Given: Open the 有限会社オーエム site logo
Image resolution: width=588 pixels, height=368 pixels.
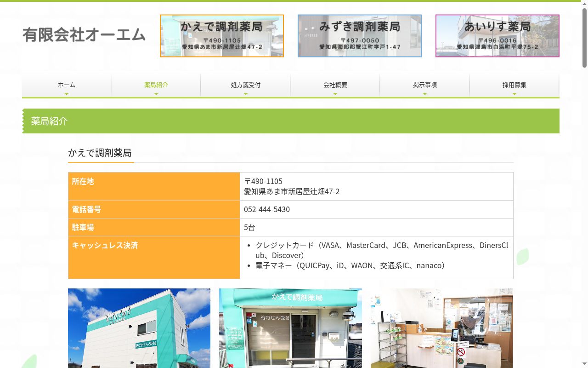Looking at the screenshot, I should pos(84,35).
